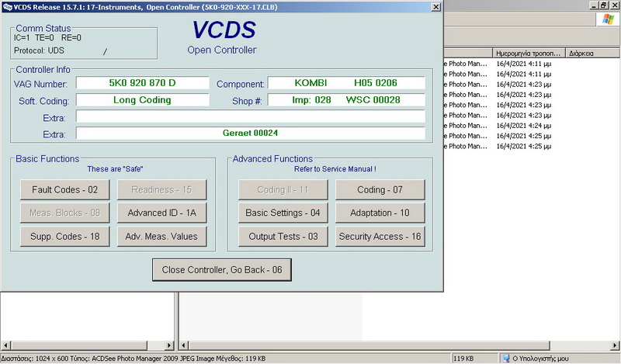Screen dimensions: 621x364
Task: Click the Windows flag logo in ACDSee
Action: [608, 19]
